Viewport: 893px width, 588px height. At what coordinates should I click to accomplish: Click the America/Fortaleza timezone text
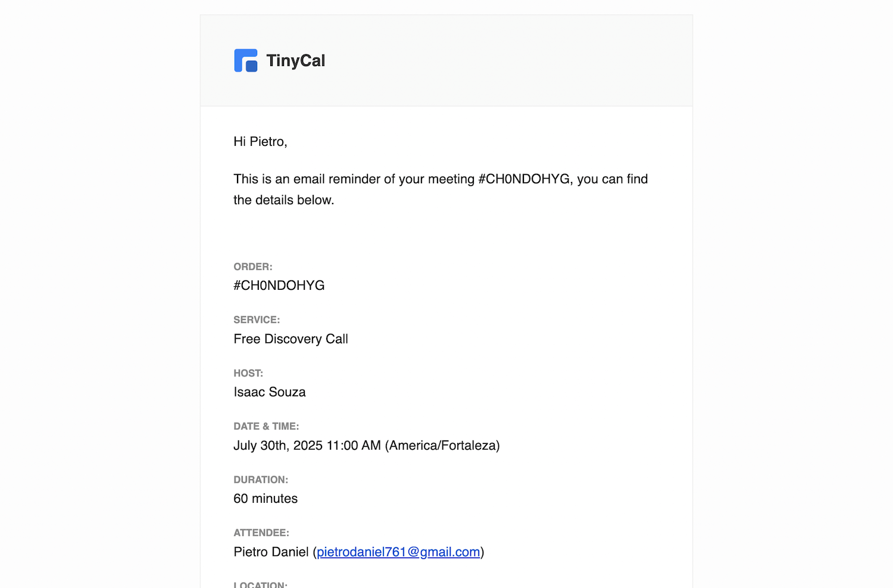(x=442, y=446)
